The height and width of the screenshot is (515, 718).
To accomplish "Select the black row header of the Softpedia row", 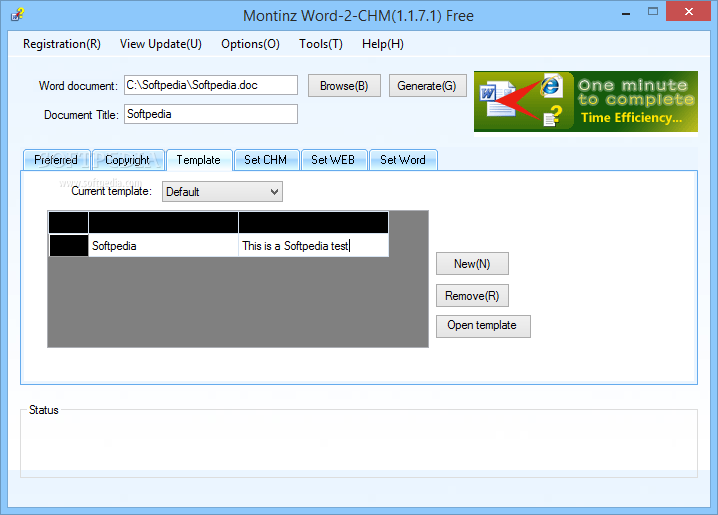I will pyautogui.click(x=69, y=246).
